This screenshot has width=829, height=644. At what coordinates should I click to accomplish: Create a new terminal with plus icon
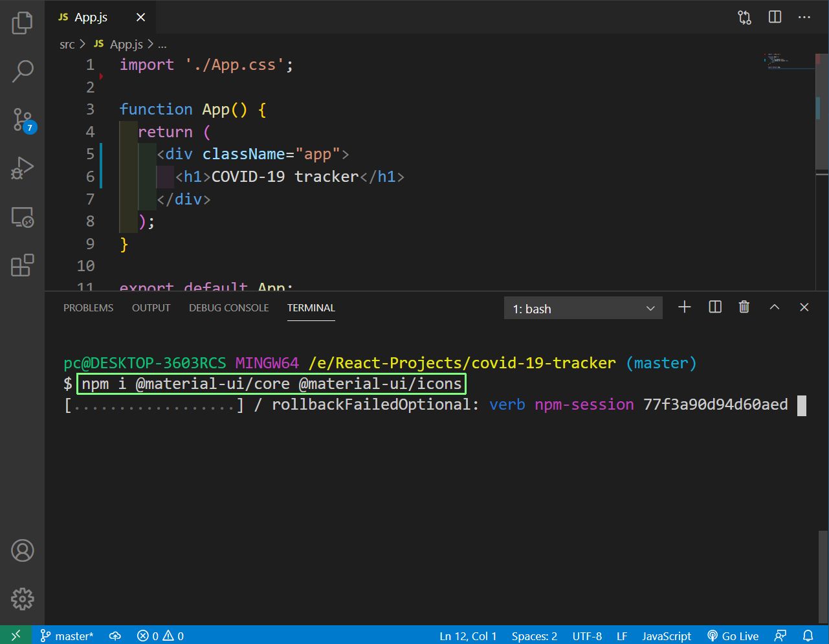(684, 307)
